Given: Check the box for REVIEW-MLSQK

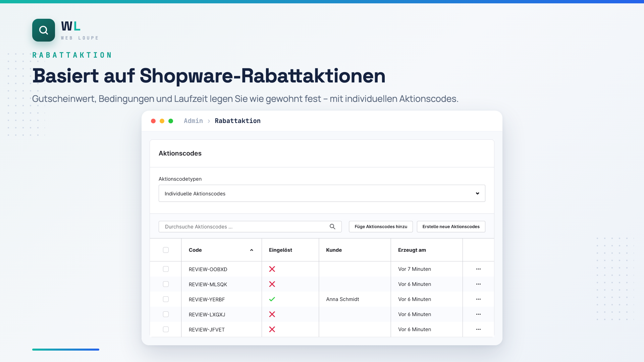Looking at the screenshot, I should click(166, 284).
